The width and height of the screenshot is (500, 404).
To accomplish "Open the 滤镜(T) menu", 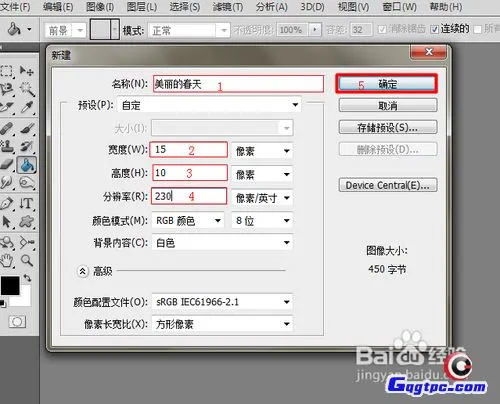I will (x=228, y=7).
